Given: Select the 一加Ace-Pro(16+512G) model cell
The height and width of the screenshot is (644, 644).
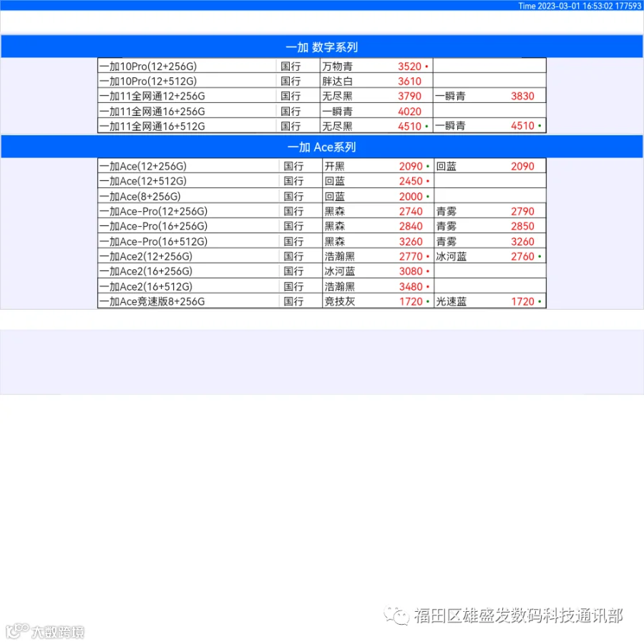Looking at the screenshot, I should tap(188, 242).
